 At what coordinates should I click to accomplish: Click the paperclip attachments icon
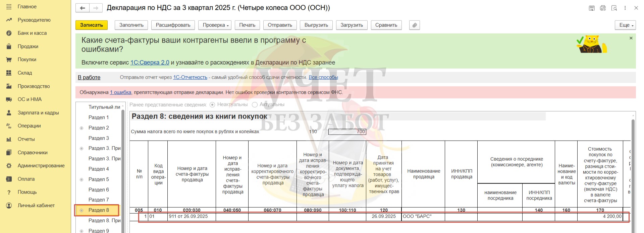[x=415, y=25]
